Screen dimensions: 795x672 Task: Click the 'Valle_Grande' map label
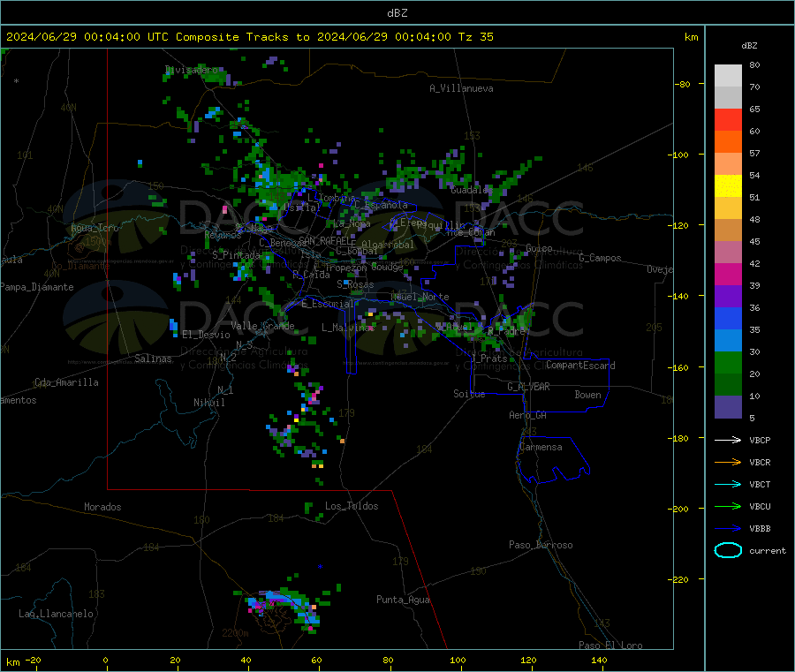click(262, 326)
